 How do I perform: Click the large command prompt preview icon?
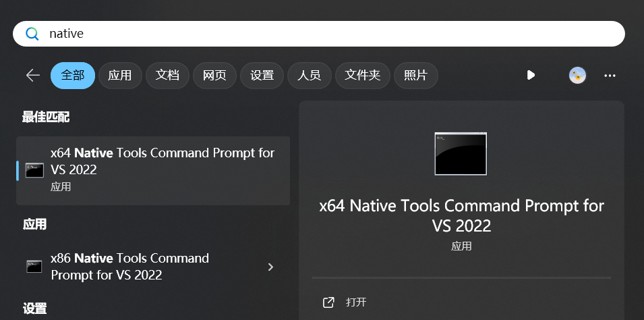pyautogui.click(x=461, y=154)
